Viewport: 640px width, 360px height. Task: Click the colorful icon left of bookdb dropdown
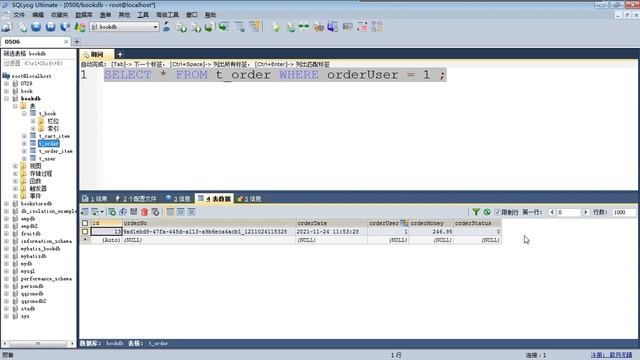coord(80,27)
